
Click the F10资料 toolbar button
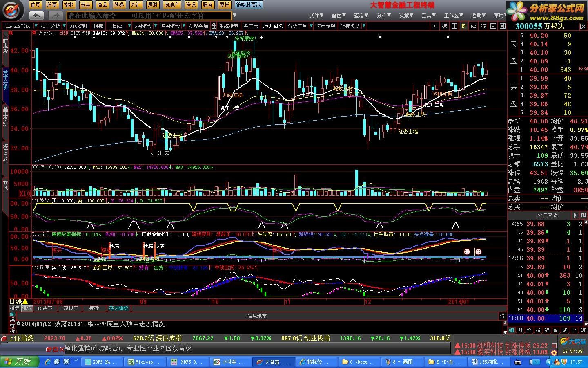coord(78,26)
